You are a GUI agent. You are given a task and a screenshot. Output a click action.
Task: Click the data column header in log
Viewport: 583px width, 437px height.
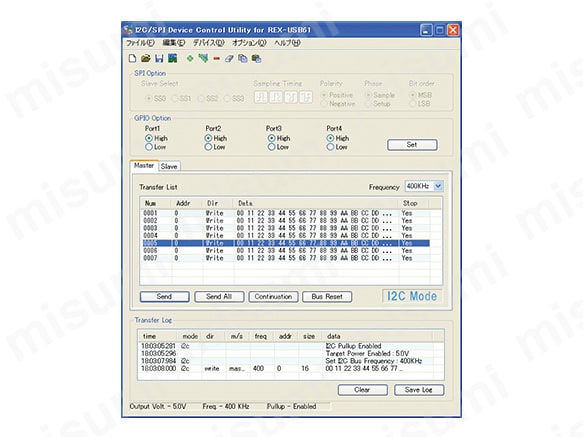click(x=377, y=336)
